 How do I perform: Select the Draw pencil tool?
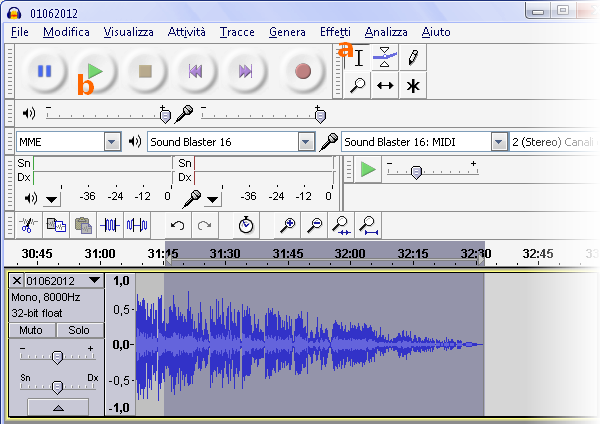point(412,57)
